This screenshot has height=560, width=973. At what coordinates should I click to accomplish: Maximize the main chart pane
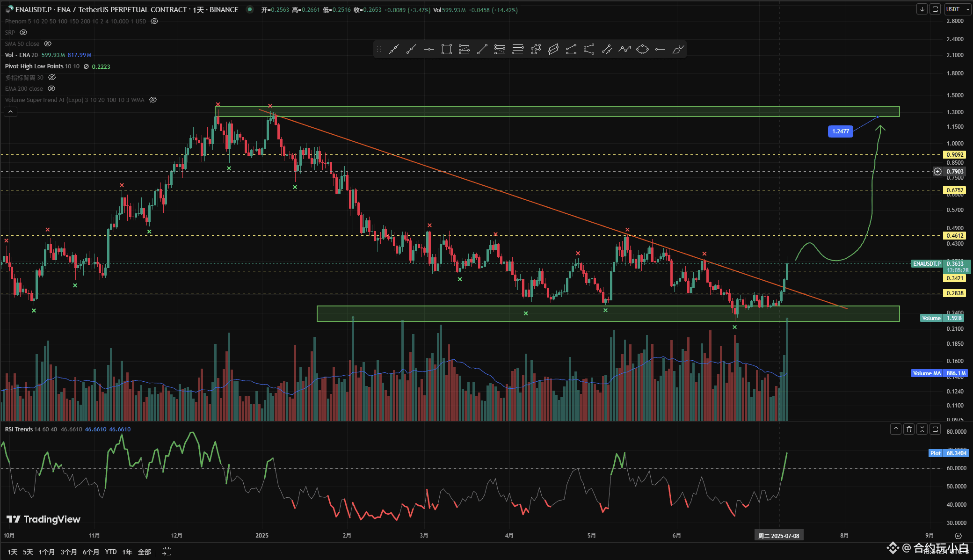[935, 9]
